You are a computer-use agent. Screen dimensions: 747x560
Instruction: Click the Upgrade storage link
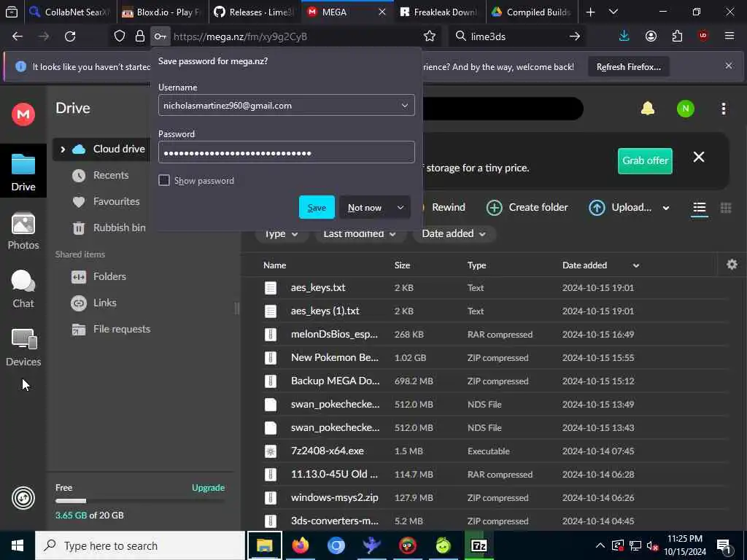pyautogui.click(x=208, y=488)
